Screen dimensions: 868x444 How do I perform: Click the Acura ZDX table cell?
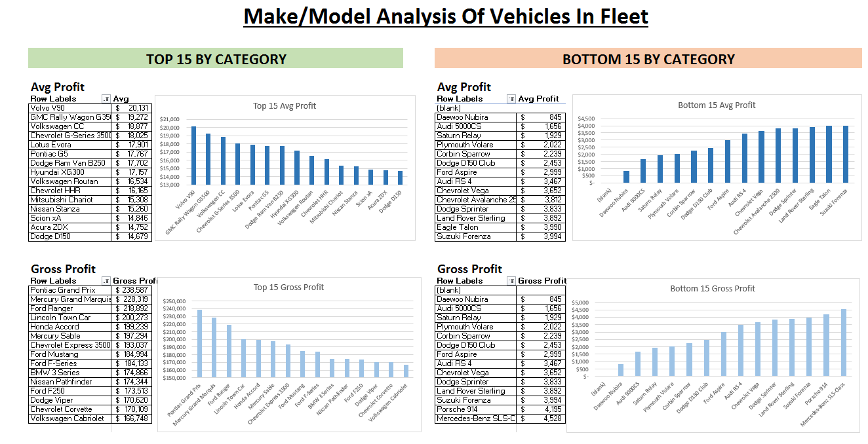70,227
